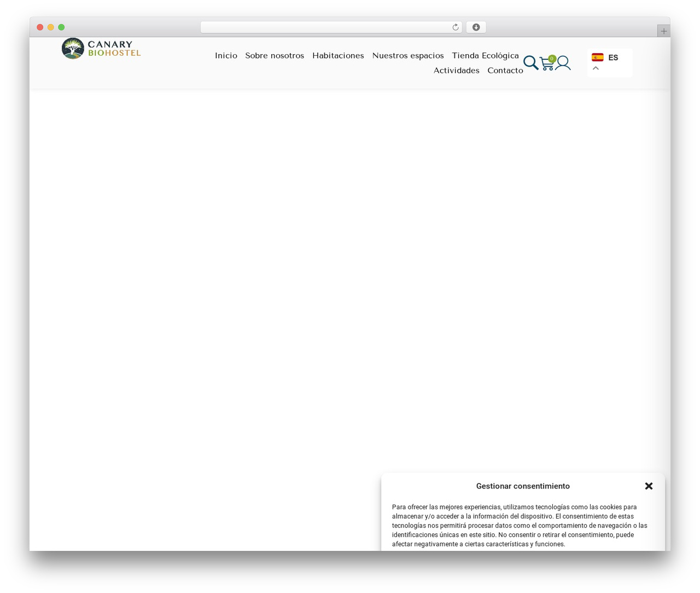This screenshot has width=700, height=593.
Task: Open Habitaciones menu item
Action: (x=338, y=56)
